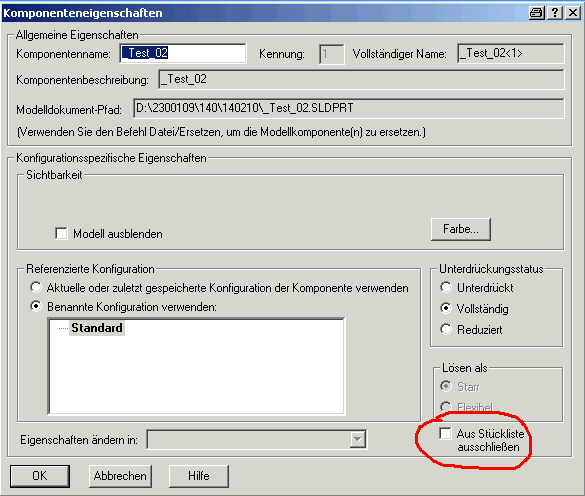The image size is (585, 496).
Task: Click the Modelldokument-Pfad field
Action: pyautogui.click(x=349, y=108)
